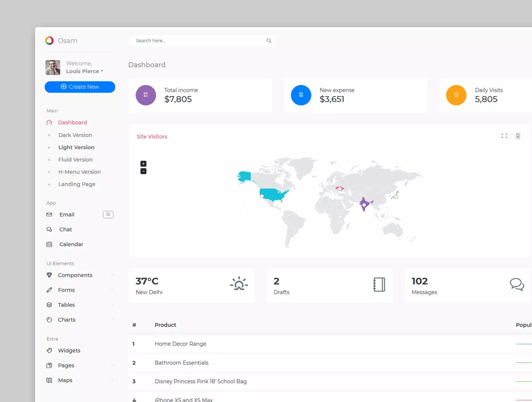Viewport: 532px width, 402px height.
Task: Click the purple Total income icon
Action: [x=146, y=95]
